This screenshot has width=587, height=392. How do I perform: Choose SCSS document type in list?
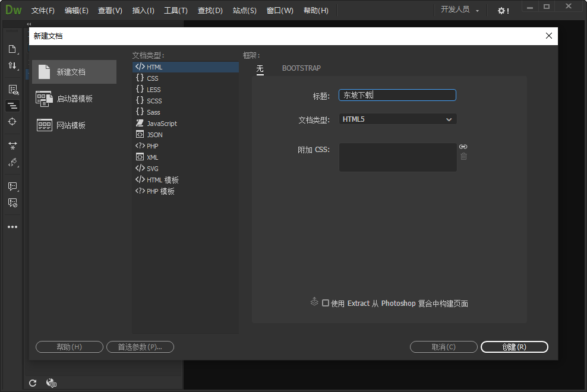point(185,101)
